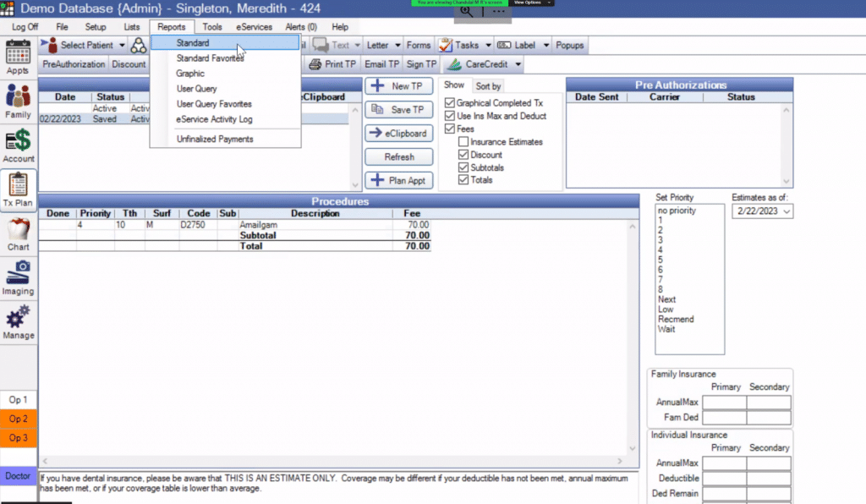The width and height of the screenshot is (866, 504).
Task: Click the Email TP button
Action: tap(381, 64)
